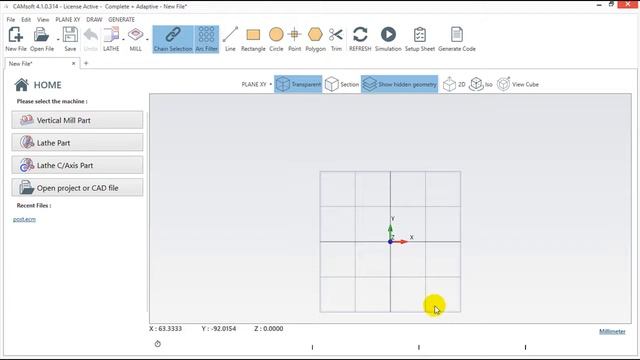Choose Lathe C/Axis Part machine
Screen dimensions: 640x360
click(x=77, y=165)
